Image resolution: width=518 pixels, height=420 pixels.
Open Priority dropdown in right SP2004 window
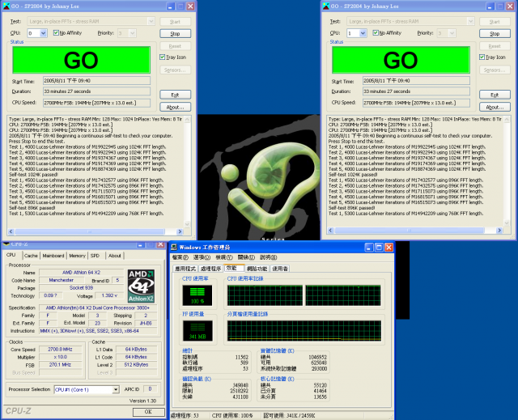pos(452,33)
